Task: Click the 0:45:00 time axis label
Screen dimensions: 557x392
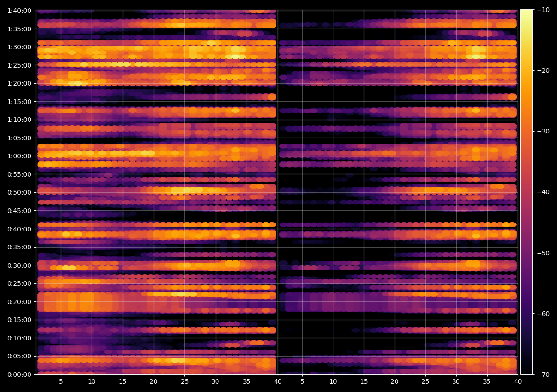Action: pos(19,211)
